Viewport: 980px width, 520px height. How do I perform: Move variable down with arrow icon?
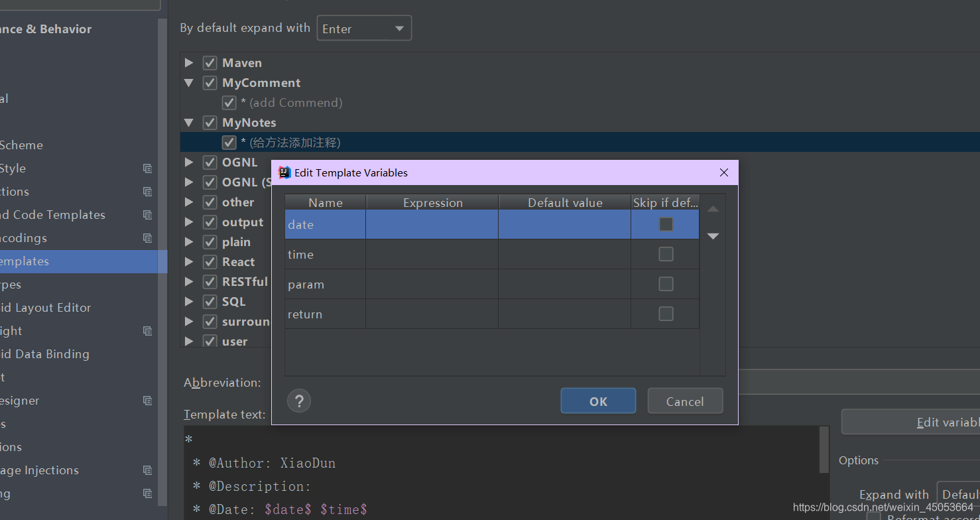pos(713,236)
